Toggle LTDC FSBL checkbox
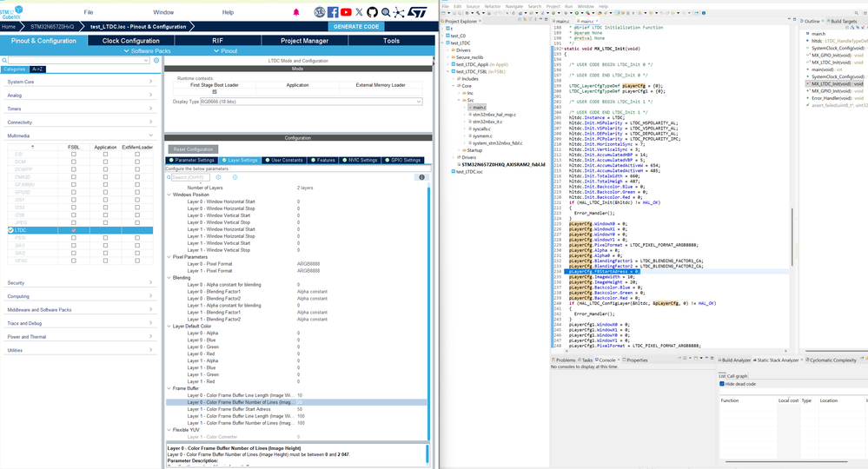The height and width of the screenshot is (469, 868). coord(74,230)
